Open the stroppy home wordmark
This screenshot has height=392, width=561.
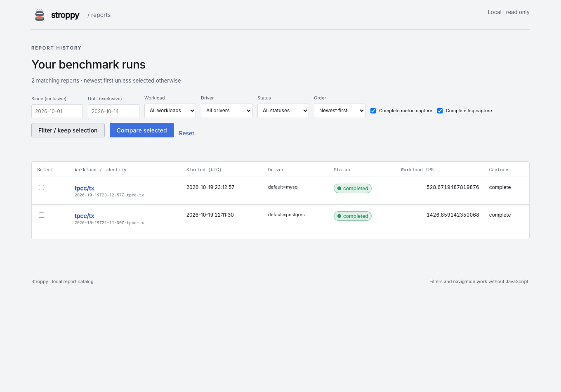coord(65,15)
